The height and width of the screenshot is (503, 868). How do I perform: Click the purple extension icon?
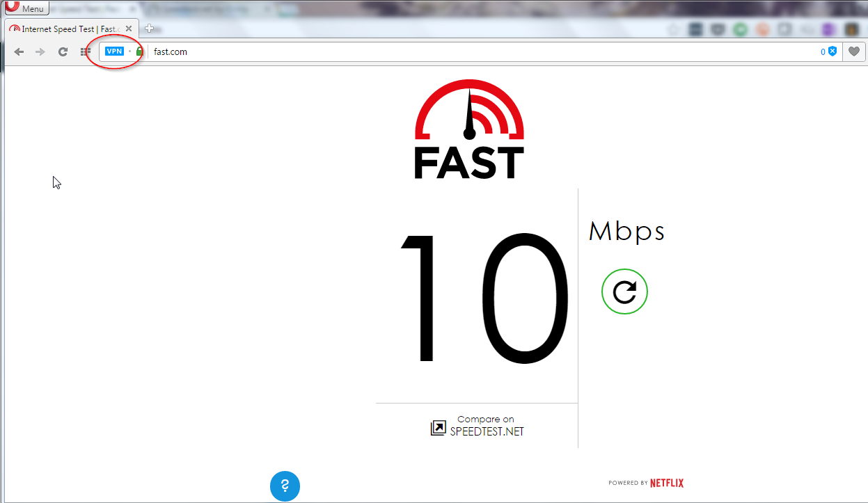[828, 30]
